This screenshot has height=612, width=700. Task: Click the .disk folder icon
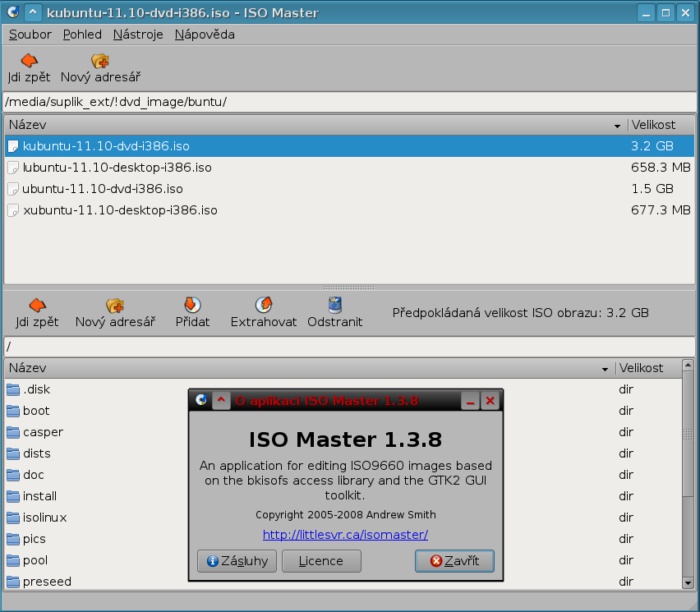tap(13, 389)
